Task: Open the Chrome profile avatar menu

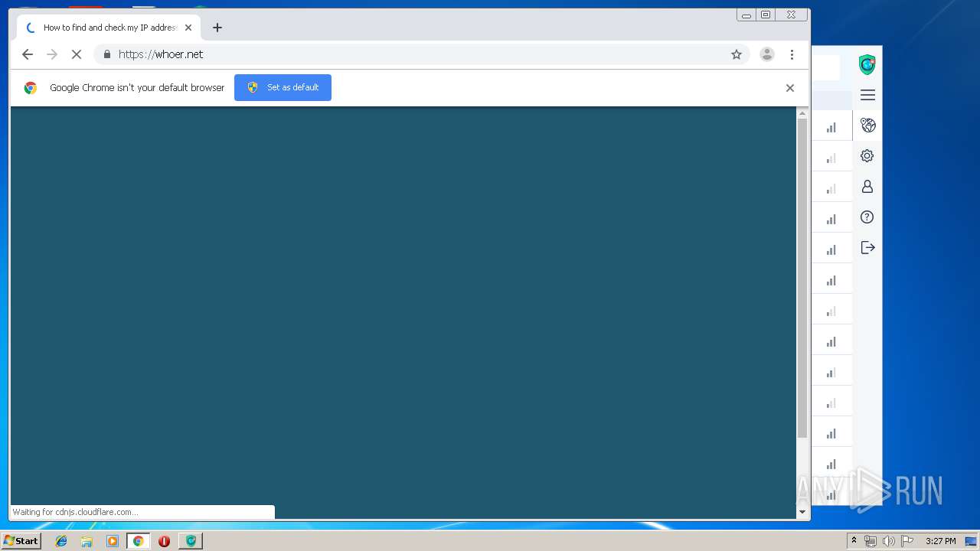Action: pos(766,54)
